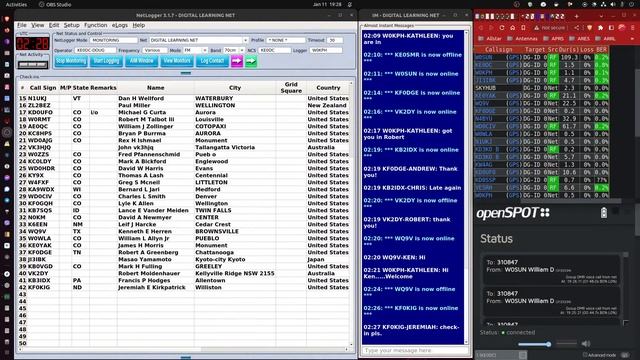Image resolution: width=640 pixels, height=360 pixels.
Task: Open the Net name dropdown
Action: 245,40
